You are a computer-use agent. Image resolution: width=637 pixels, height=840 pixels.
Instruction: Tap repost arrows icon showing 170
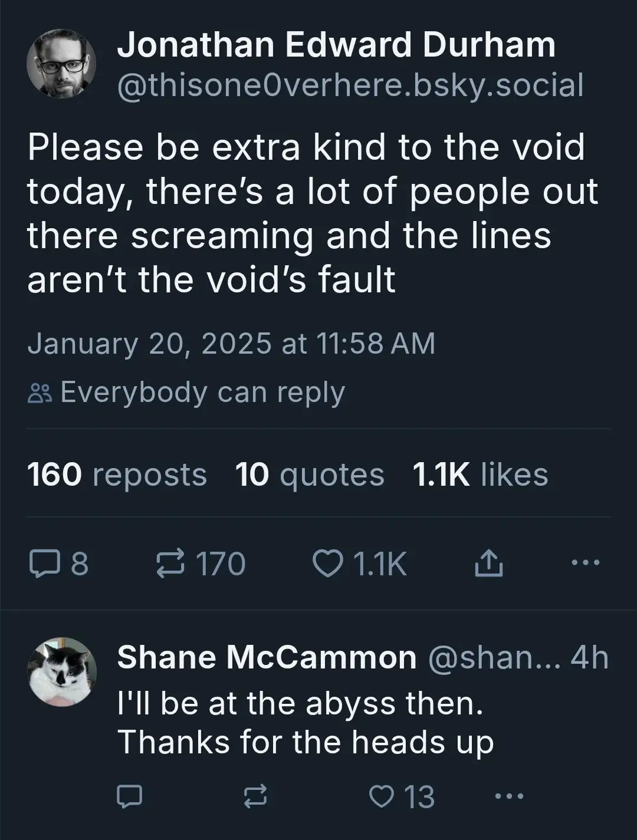tap(170, 564)
